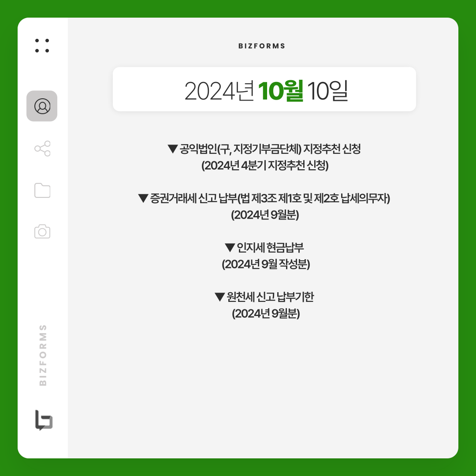Image resolution: width=476 pixels, height=476 pixels.
Task: Expand the 인지세 현금납부 triangle marker
Action: 230,248
